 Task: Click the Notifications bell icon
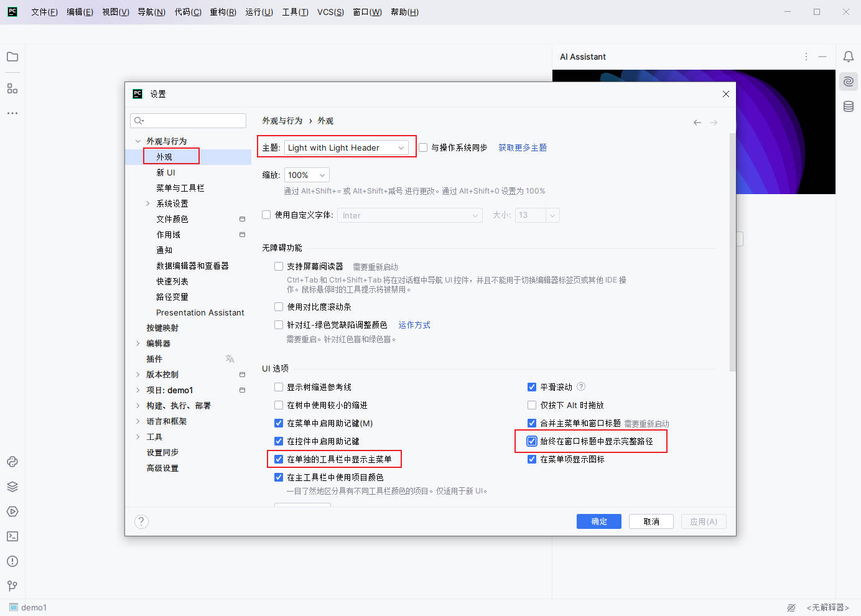coord(848,57)
